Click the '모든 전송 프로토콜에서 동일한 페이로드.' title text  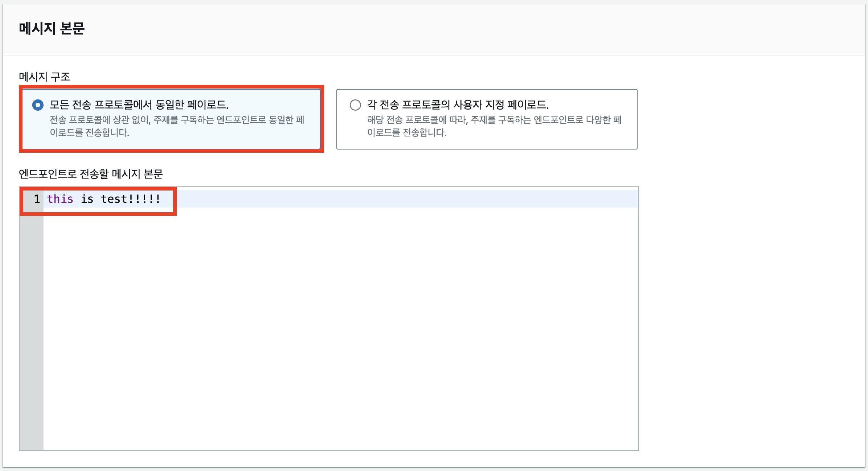click(139, 105)
